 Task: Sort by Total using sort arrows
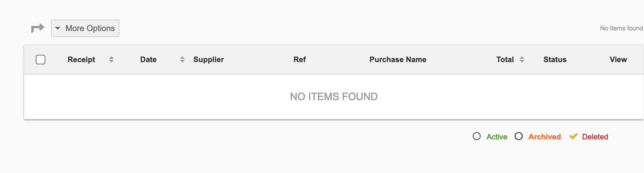coord(522,60)
